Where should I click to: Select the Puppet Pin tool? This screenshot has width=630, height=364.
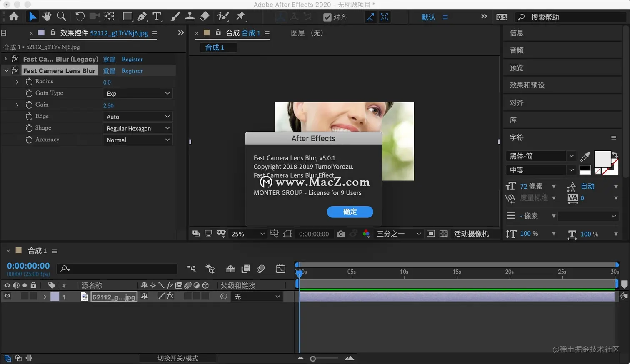[240, 17]
